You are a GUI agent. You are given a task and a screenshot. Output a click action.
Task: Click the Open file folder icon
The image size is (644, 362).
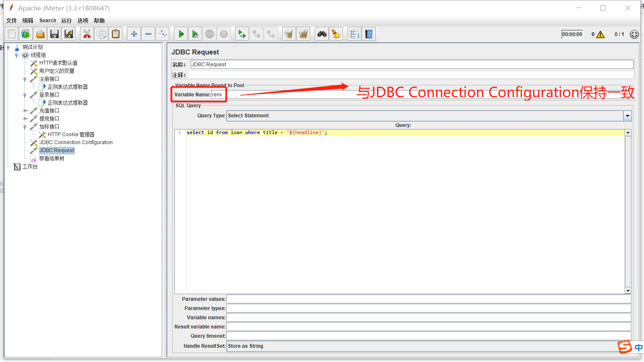40,34
